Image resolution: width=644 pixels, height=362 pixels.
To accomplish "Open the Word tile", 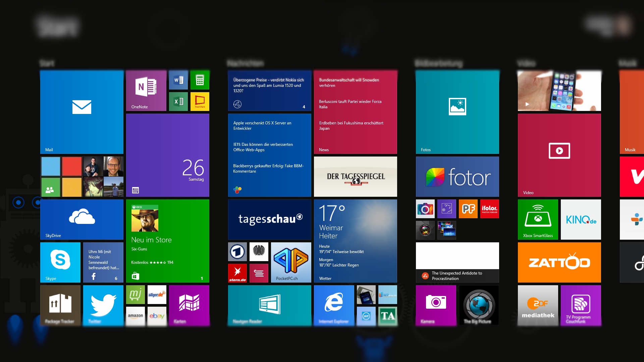I will [x=178, y=80].
